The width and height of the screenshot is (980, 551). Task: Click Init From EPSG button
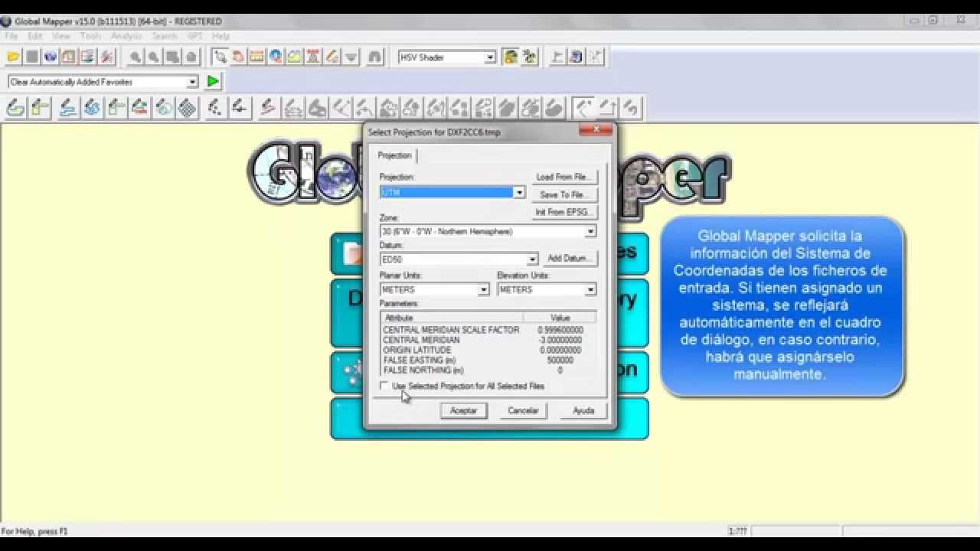565,212
